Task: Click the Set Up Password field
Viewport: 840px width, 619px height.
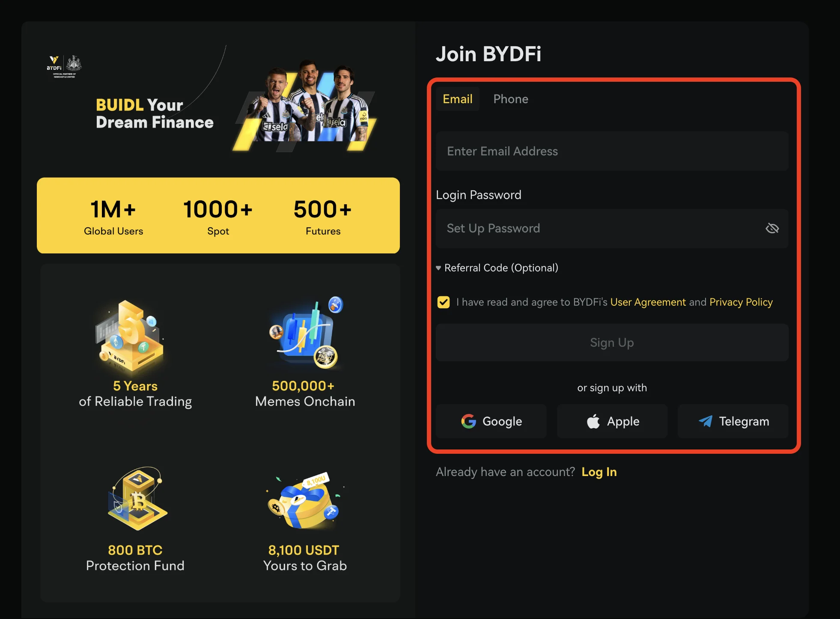Action: (599, 229)
